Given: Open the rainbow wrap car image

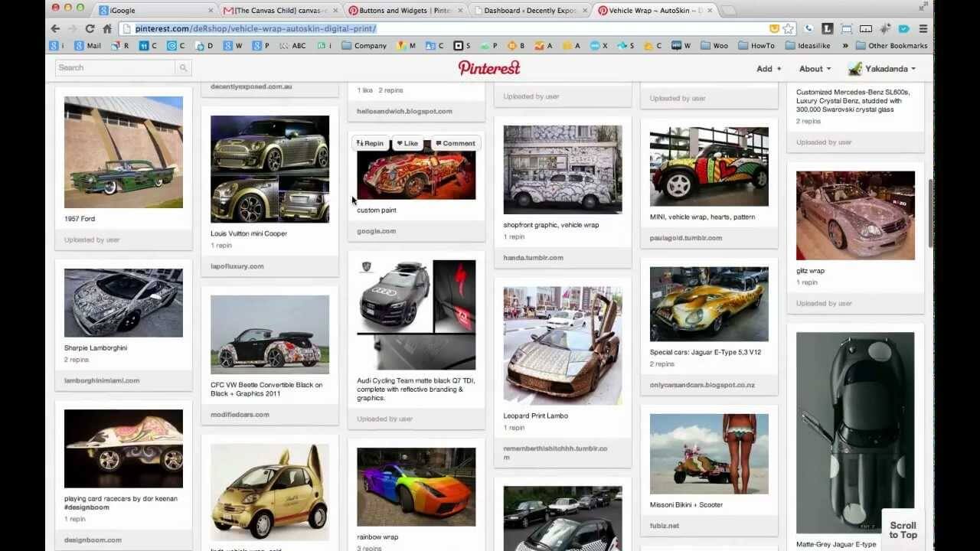Looking at the screenshot, I should click(x=416, y=488).
